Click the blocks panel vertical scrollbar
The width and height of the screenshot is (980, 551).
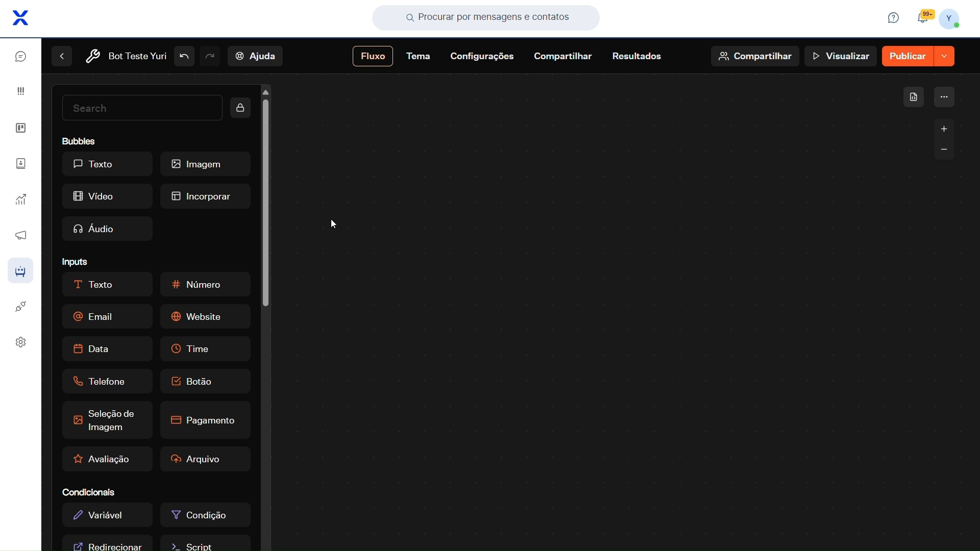click(x=265, y=203)
